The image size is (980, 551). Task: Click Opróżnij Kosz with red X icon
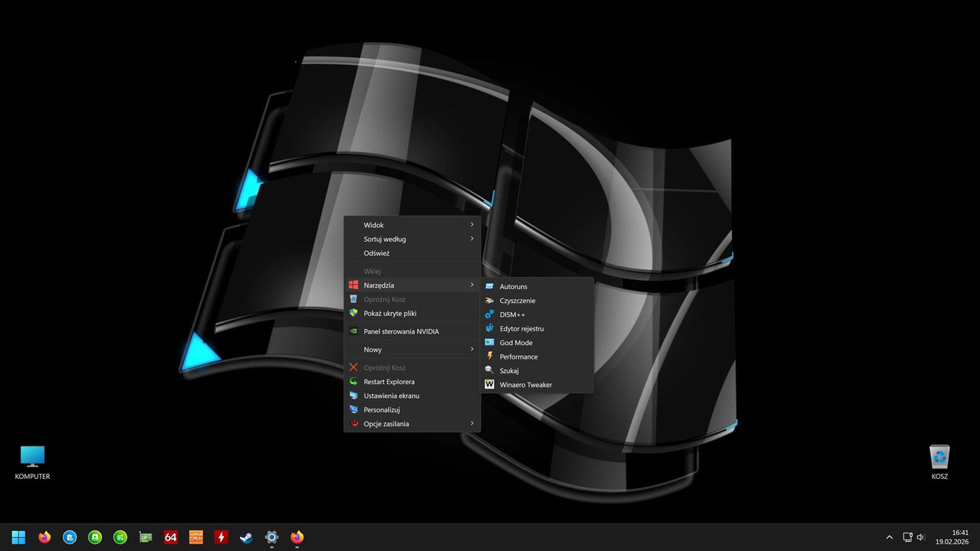click(x=412, y=367)
